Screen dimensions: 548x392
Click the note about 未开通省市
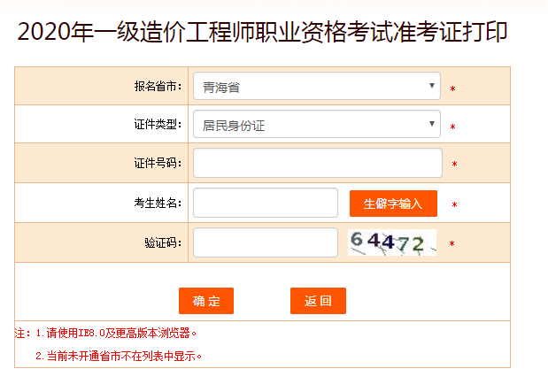[119, 356]
